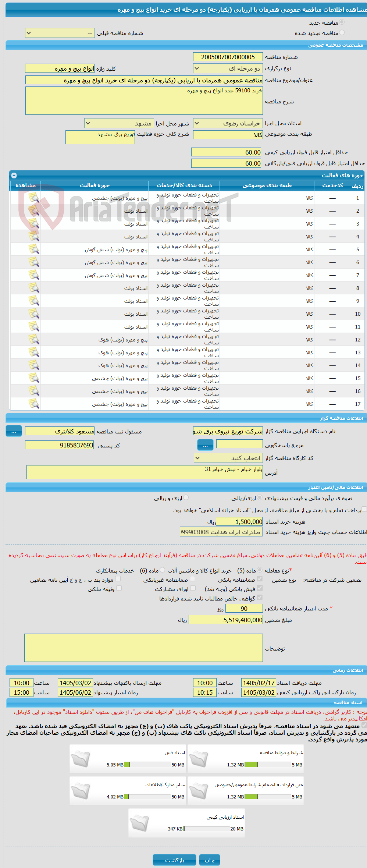Select ماده (5) خرید انواع کالا radio
The image size is (367, 868).
[x=260, y=570]
